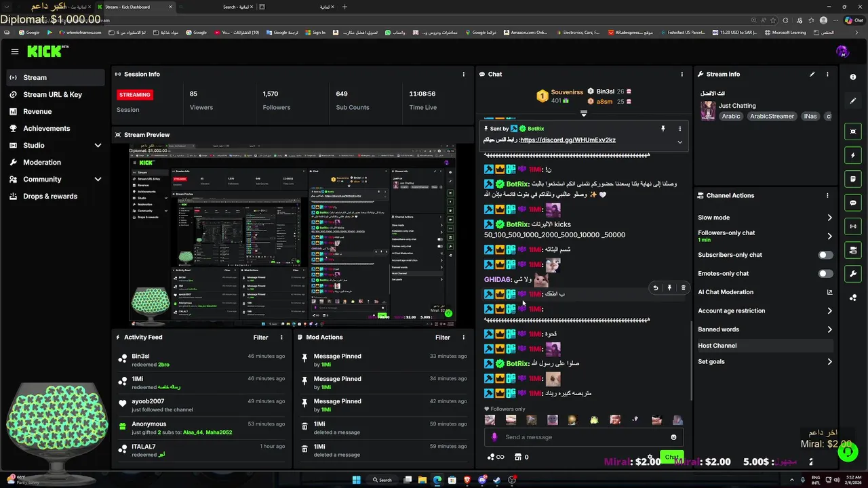Click the user avatar at top right

click(842, 52)
